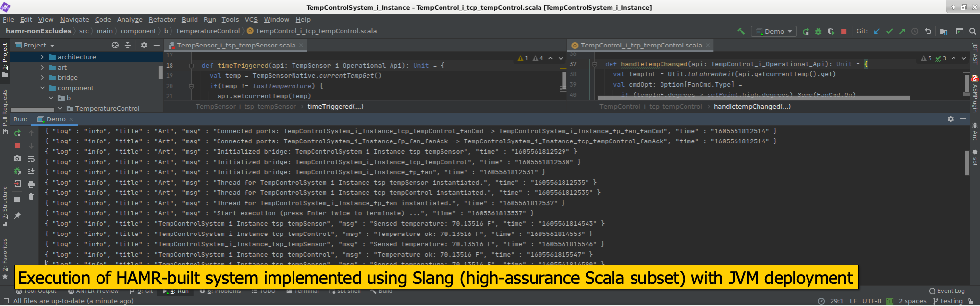The height and width of the screenshot is (306, 980).
Task: Click the green hammer Build Project icon
Action: click(x=741, y=31)
